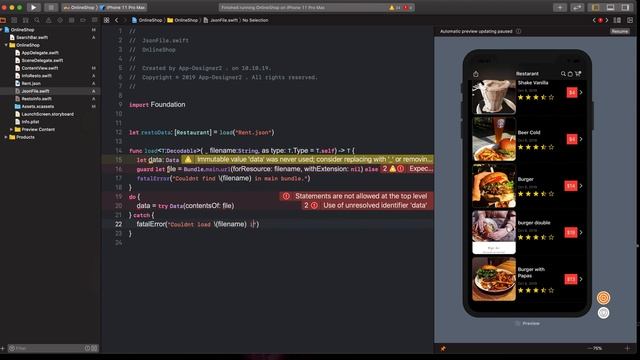
Task: Select JsonFile.swift in the navigator
Action: tap(35, 91)
